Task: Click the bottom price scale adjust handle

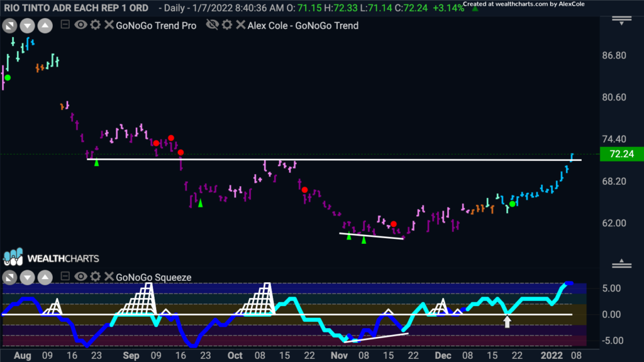Action: tap(621, 264)
